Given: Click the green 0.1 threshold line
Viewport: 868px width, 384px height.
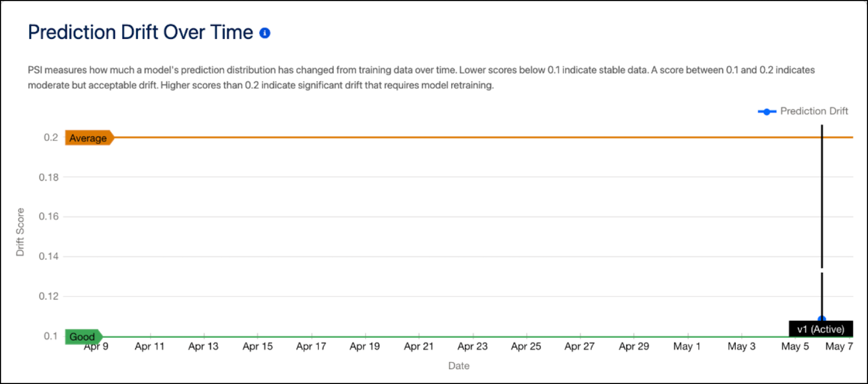Looking at the screenshot, I should [x=444, y=337].
